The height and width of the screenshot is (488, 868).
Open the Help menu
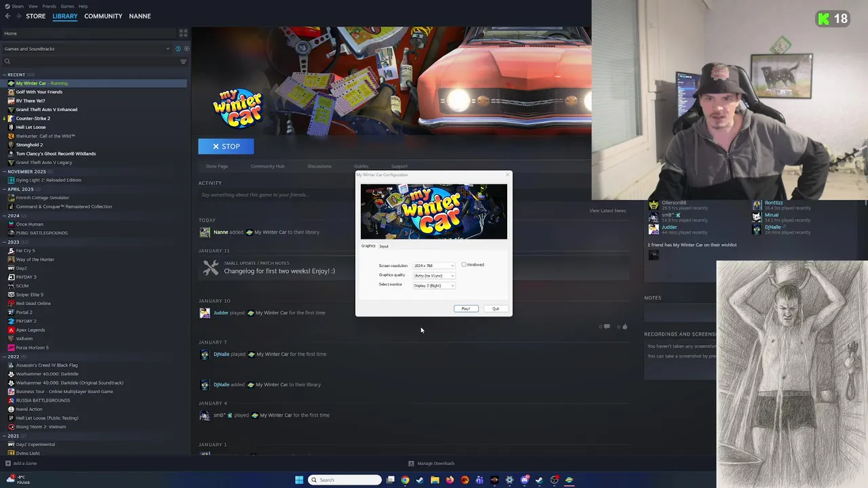pyautogui.click(x=83, y=6)
